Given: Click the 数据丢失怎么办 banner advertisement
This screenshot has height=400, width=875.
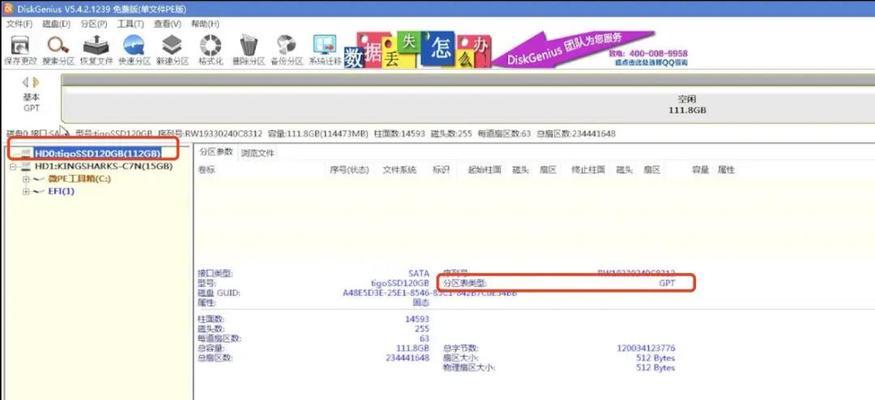Looking at the screenshot, I should pyautogui.click(x=417, y=50).
